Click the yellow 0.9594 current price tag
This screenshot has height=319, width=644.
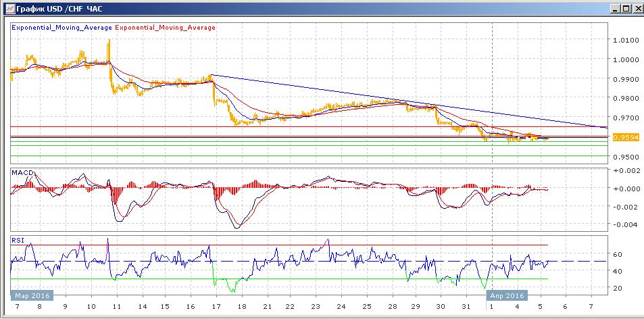626,137
